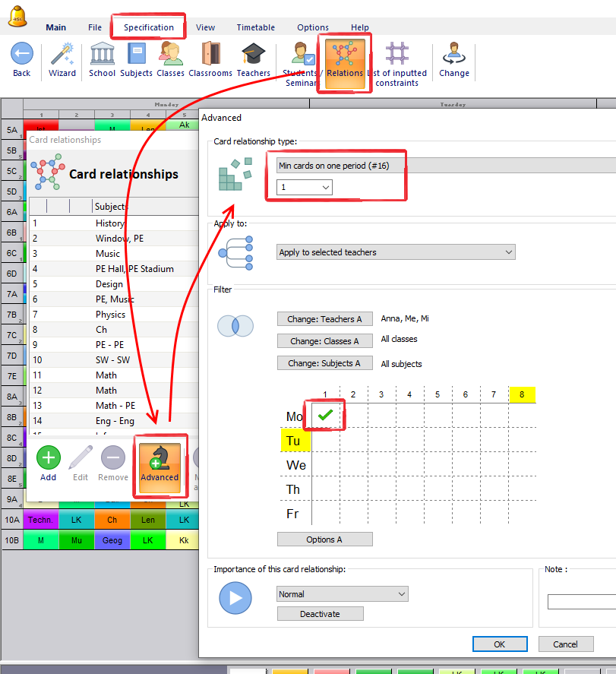Toggle the Friday period 5 cell
Screen dimensions: 616x674
(438, 514)
